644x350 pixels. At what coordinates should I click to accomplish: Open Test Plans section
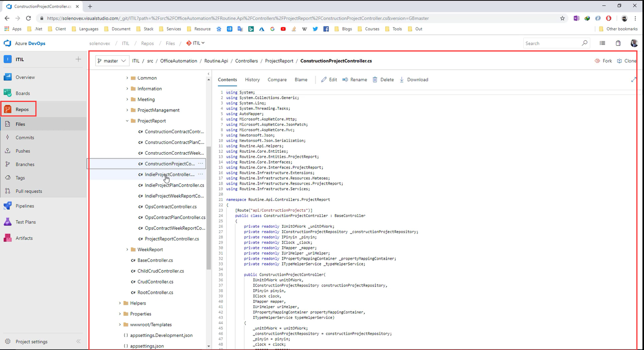(x=25, y=222)
